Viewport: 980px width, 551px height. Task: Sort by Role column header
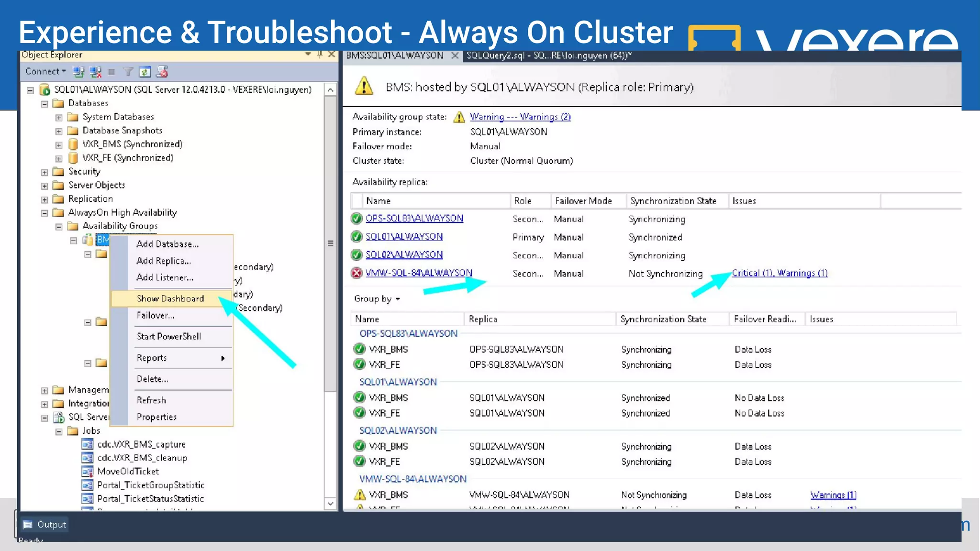[530, 201]
